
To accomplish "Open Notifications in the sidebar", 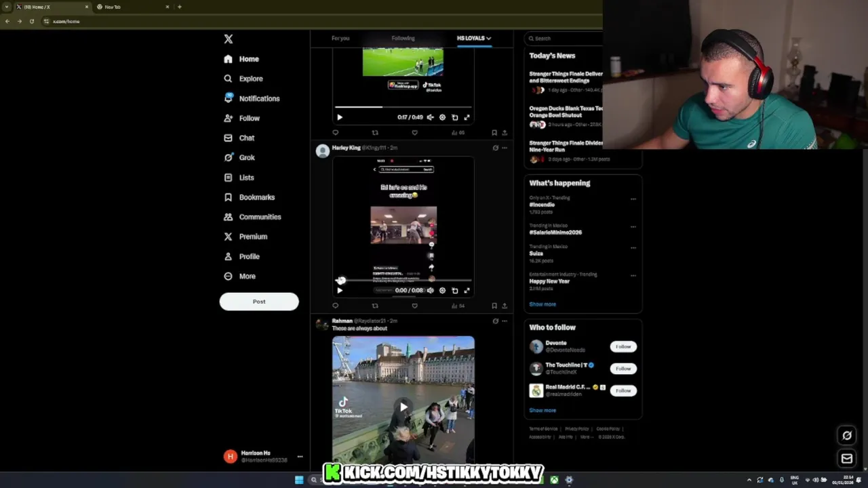I will (252, 98).
